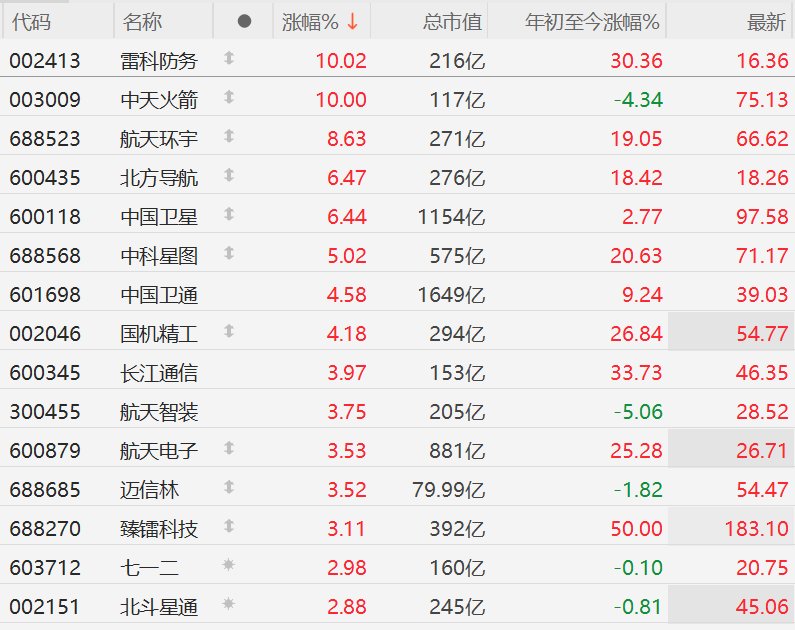795x630 pixels.
Task: Click the 1649亿 market cap cell
Action: (451, 295)
